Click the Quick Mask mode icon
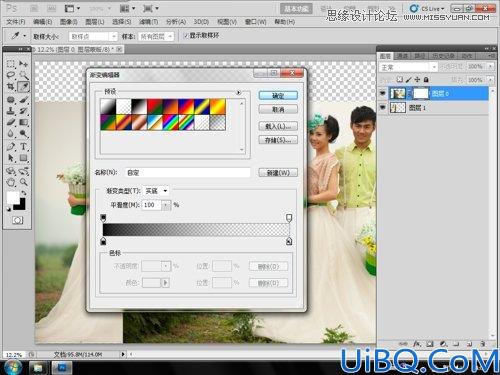 pyautogui.click(x=17, y=220)
